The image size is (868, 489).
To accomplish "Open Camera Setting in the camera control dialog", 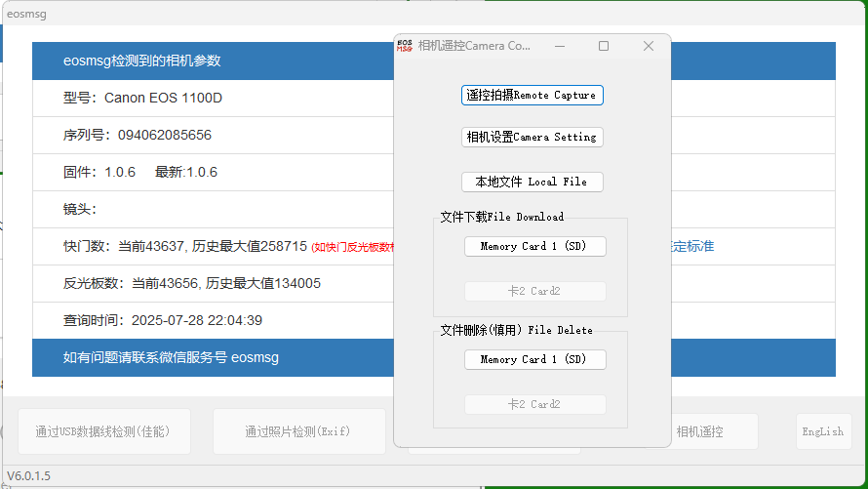I will [x=532, y=137].
